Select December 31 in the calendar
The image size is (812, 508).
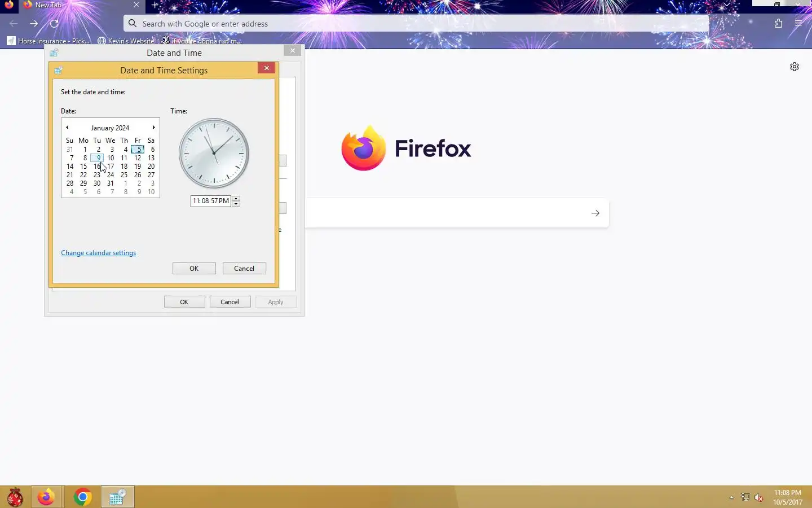[x=70, y=150]
